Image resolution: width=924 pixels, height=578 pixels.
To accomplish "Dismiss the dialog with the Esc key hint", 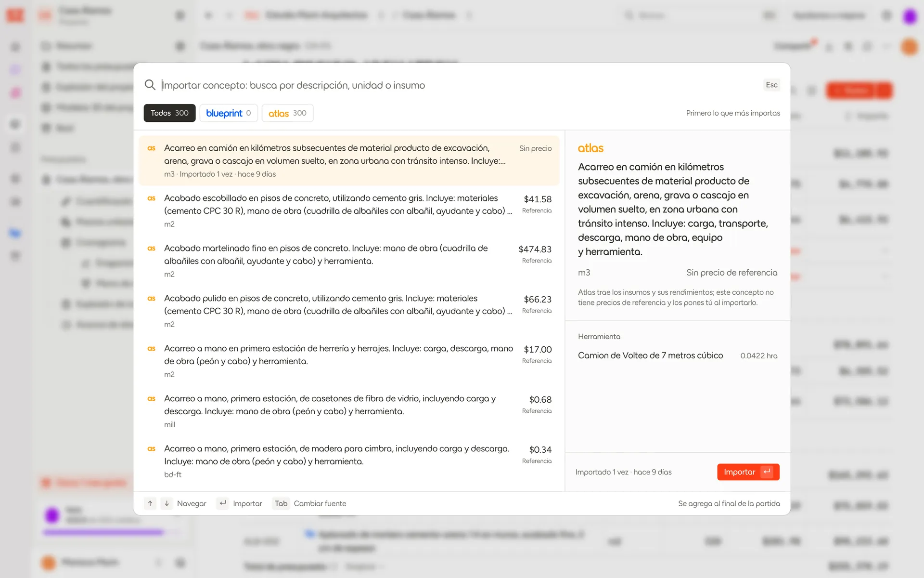I will point(771,85).
